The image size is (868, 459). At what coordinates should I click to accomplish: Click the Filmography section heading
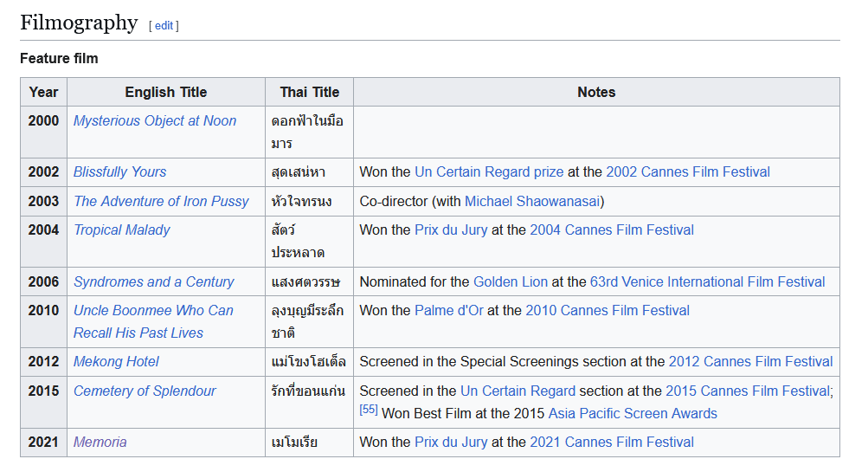point(79,23)
